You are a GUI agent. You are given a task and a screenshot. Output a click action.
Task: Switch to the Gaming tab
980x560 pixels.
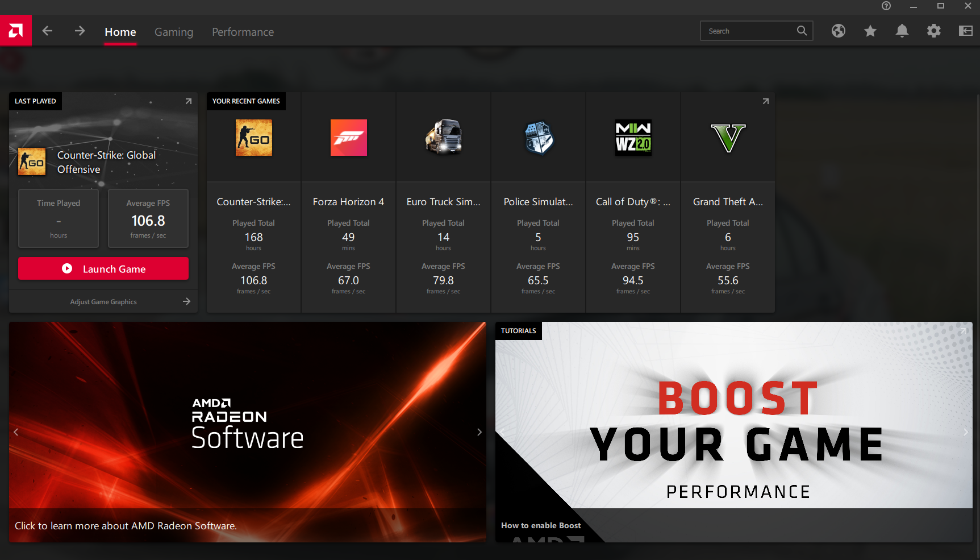pos(174,32)
